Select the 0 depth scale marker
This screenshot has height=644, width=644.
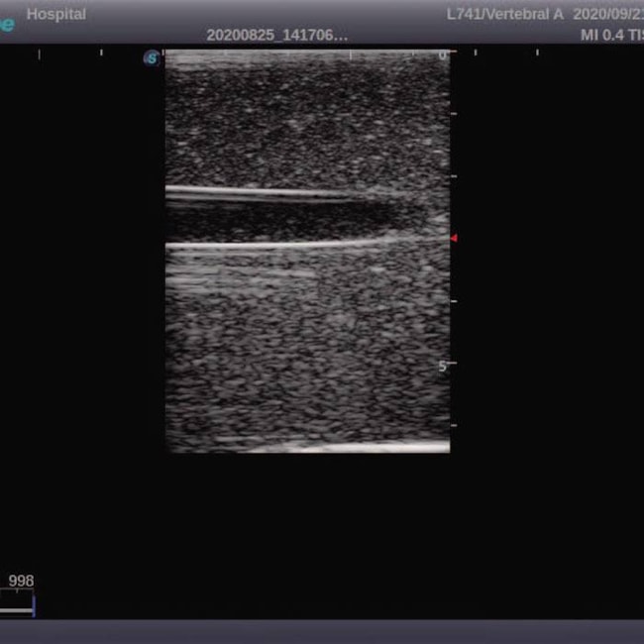[x=443, y=56]
